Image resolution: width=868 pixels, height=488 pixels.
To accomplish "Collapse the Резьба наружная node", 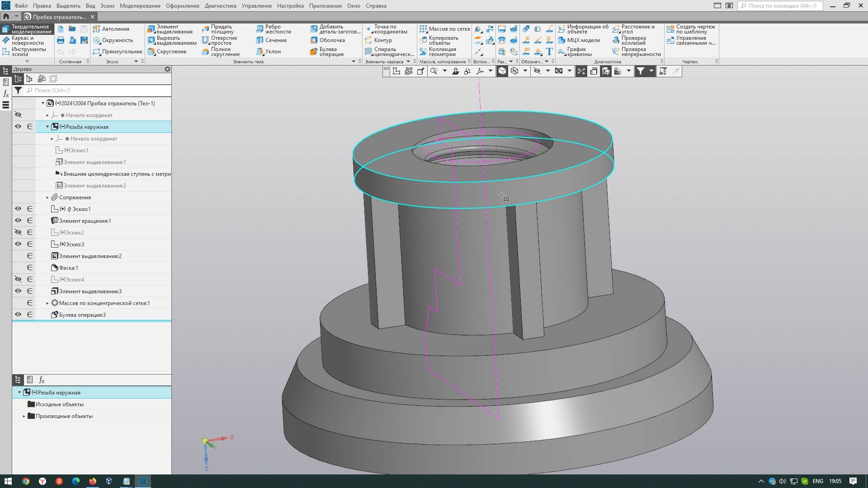I will [x=47, y=127].
